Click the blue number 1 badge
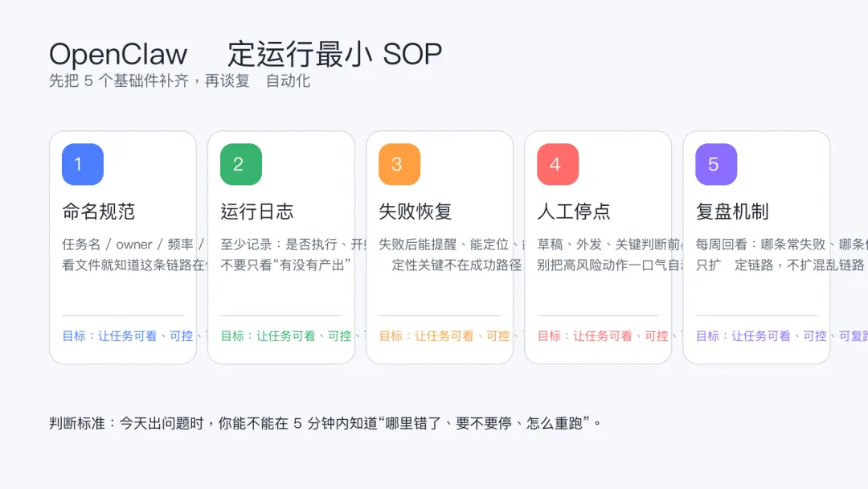This screenshot has height=489, width=868. [x=83, y=164]
